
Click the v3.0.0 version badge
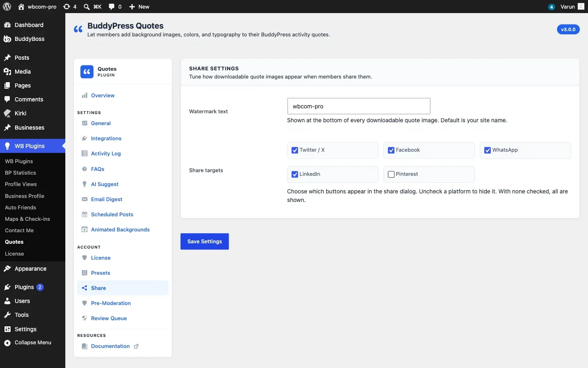(x=568, y=29)
